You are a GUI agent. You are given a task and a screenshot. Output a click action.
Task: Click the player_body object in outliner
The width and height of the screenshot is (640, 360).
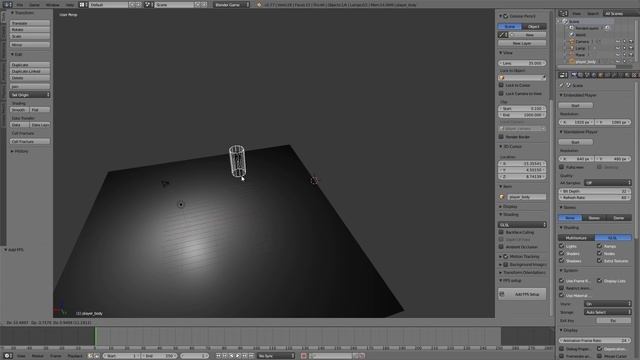[x=585, y=62]
